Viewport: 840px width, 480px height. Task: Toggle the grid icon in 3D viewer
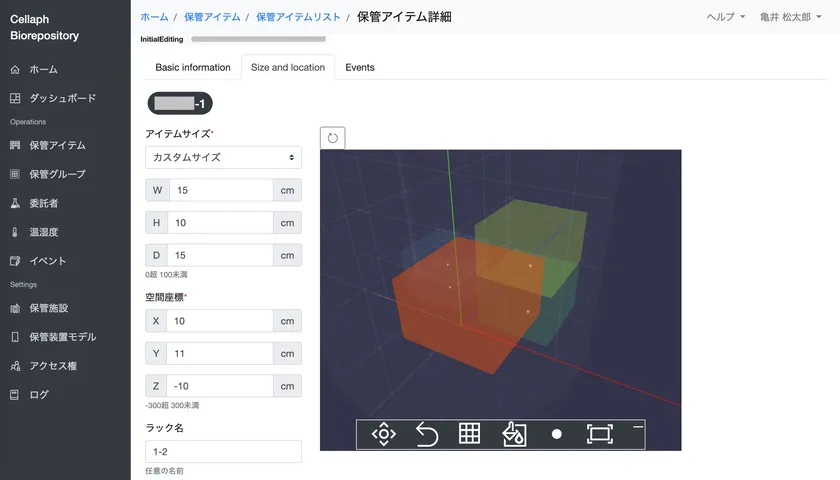click(469, 434)
